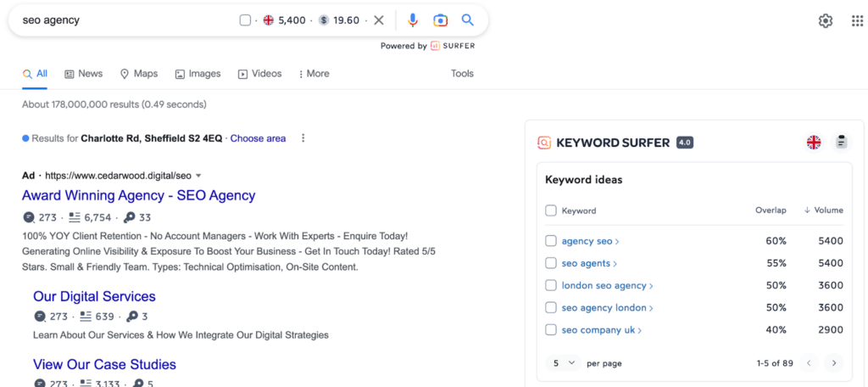Click the voice search microphone icon
The image size is (868, 387).
tap(413, 20)
